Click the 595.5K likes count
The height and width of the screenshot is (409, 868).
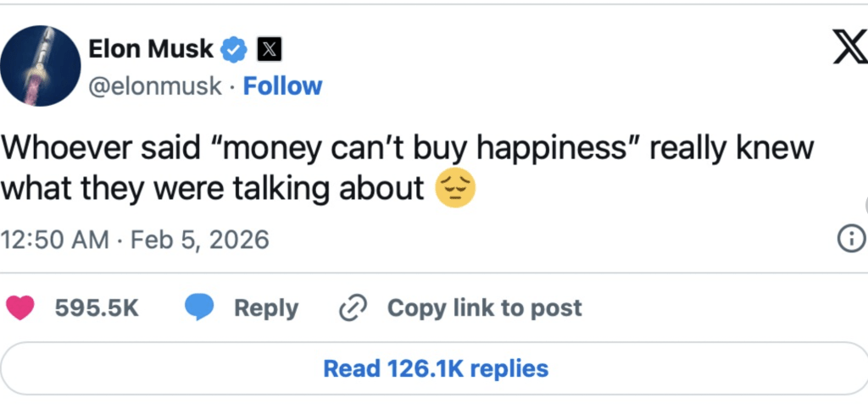point(96,308)
